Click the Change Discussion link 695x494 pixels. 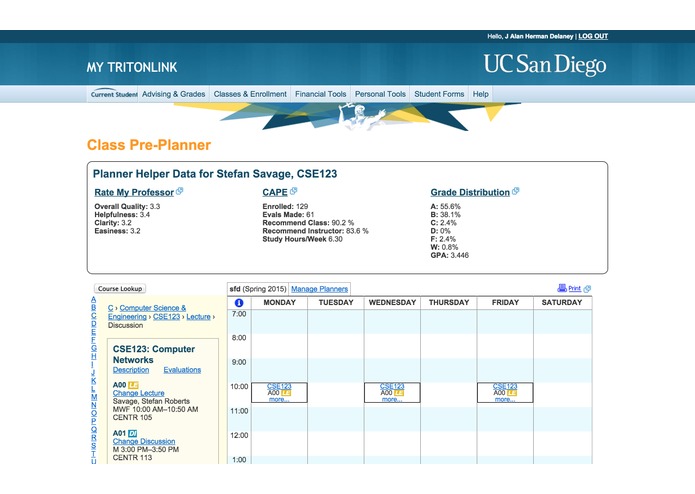(x=144, y=441)
